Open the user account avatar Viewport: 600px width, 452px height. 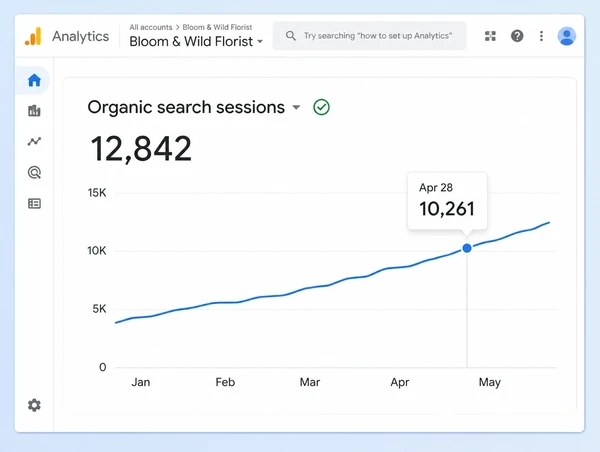tap(567, 36)
